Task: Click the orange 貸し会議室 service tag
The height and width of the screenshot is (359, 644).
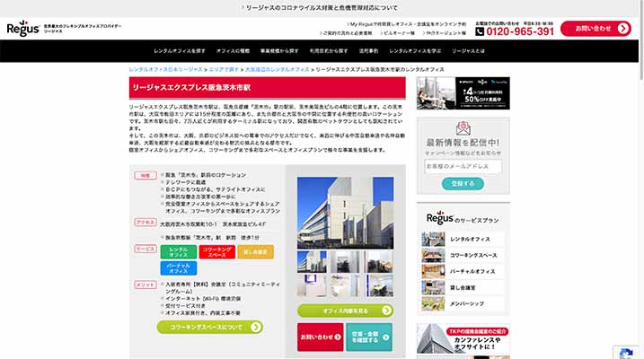Action: pos(255,252)
